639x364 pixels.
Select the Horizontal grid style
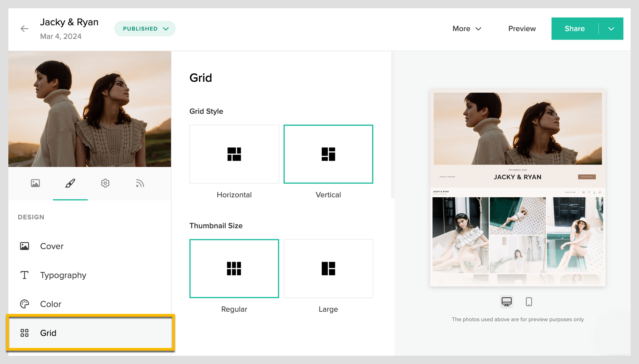click(x=234, y=154)
